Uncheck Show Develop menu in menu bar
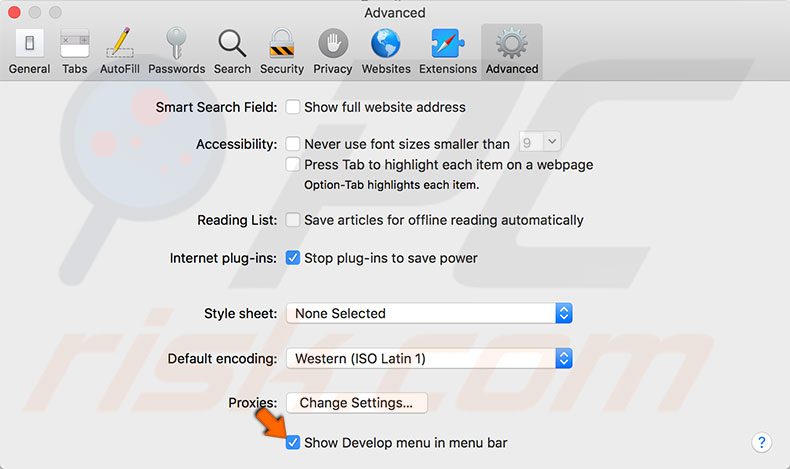This screenshot has width=790, height=469. click(293, 442)
